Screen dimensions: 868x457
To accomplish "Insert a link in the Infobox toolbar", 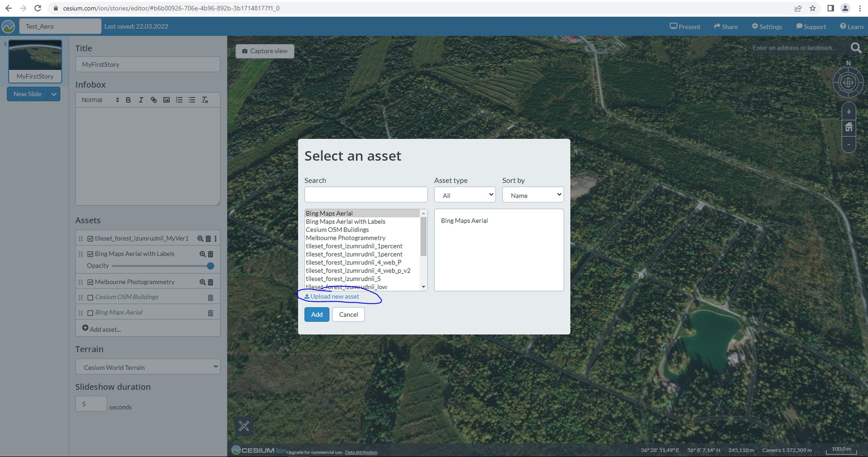I will [154, 100].
